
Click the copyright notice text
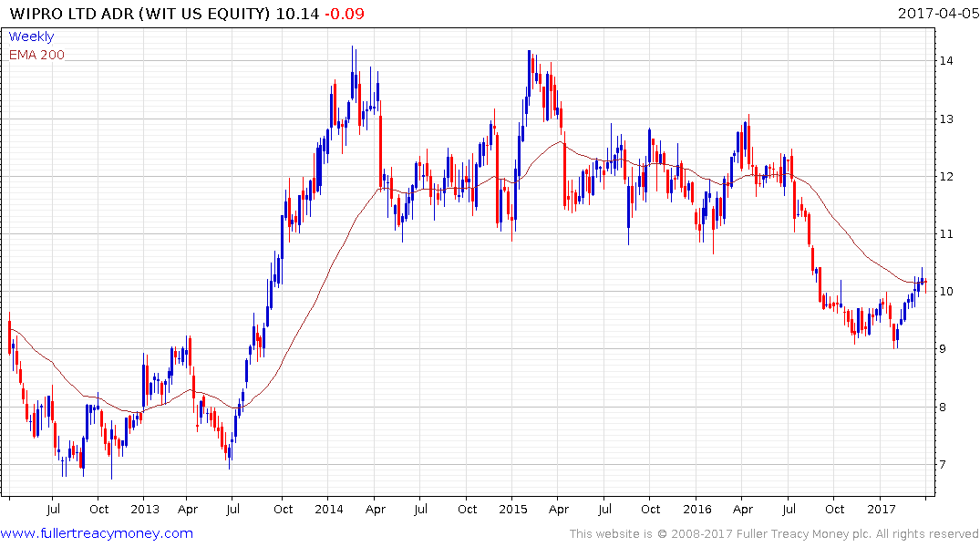click(774, 534)
